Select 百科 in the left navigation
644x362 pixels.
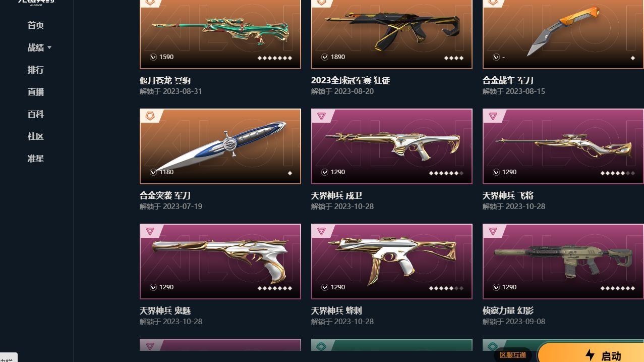pyautogui.click(x=36, y=114)
